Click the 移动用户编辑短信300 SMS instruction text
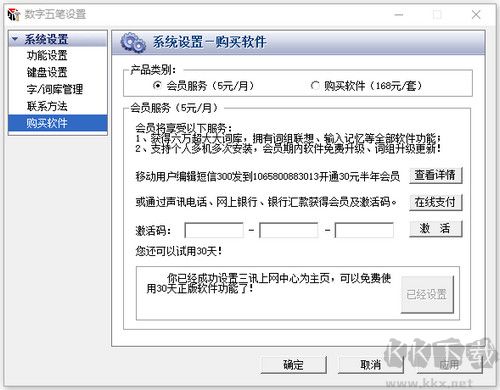Image resolution: width=500 pixels, height=390 pixels. click(x=267, y=176)
